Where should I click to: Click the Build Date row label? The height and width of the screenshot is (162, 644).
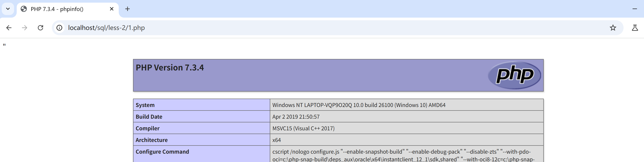click(x=149, y=117)
